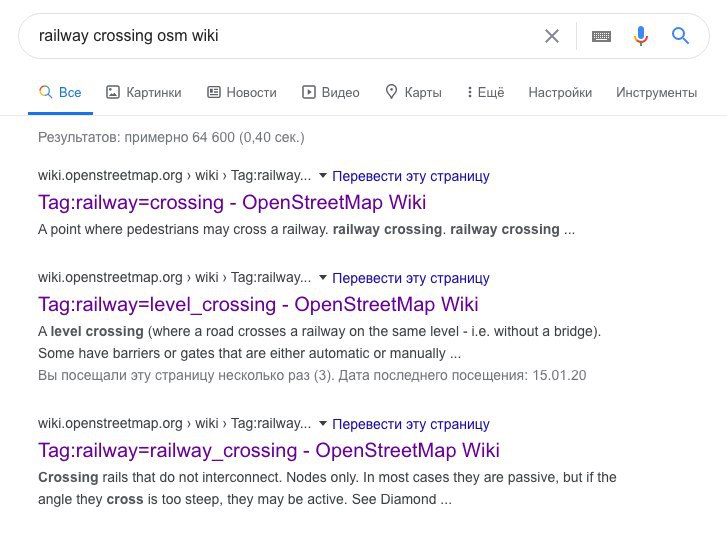Click snippet 'Crossing rails that do not interconnect'
Image resolution: width=727 pixels, height=540 pixels.
click(x=327, y=489)
